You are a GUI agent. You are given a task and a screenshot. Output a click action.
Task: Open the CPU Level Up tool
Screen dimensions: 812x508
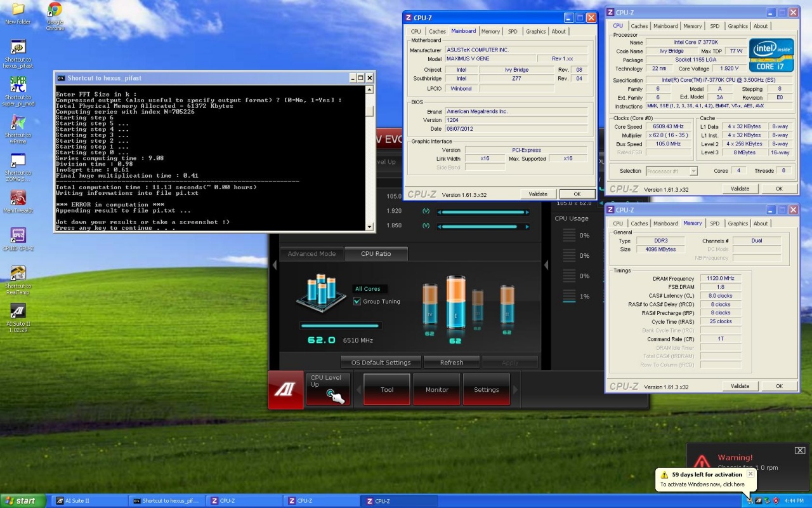[328, 389]
